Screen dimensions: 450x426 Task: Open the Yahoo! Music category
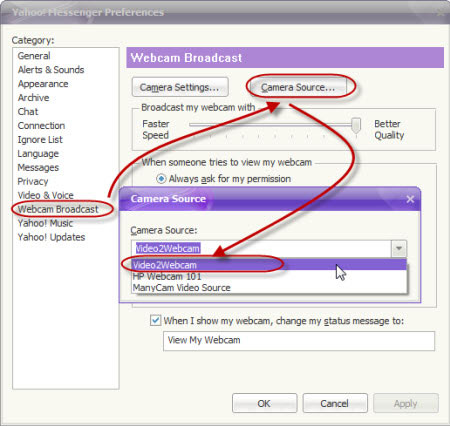click(x=45, y=223)
